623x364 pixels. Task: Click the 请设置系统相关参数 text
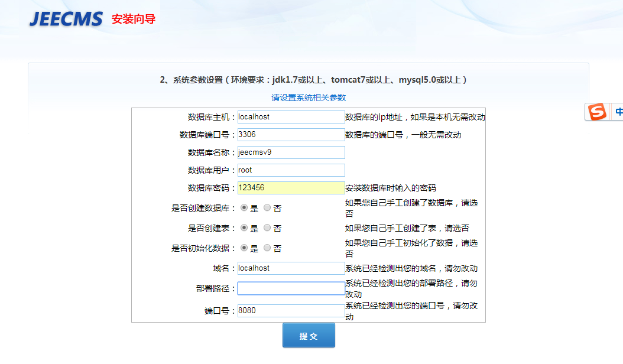[309, 97]
